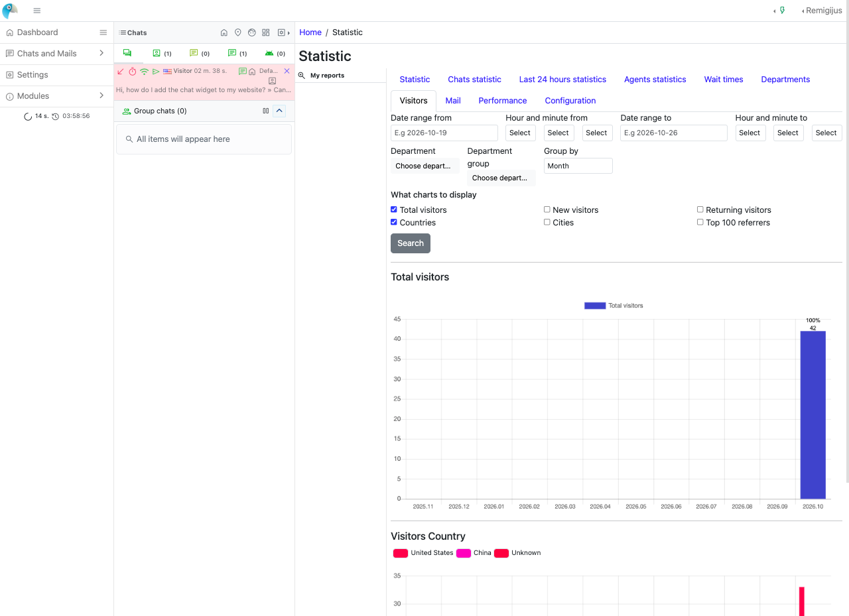Image resolution: width=849 pixels, height=616 pixels.
Task: Open the home icon in Chats header
Action: (x=224, y=32)
